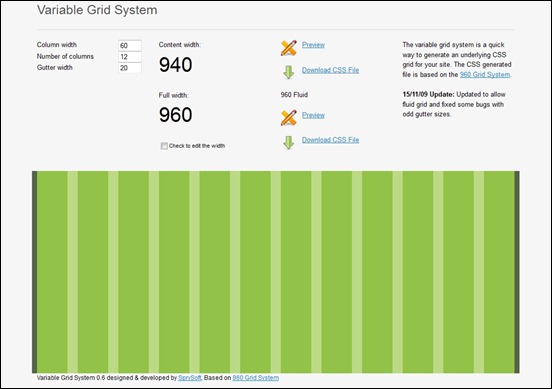The image size is (552, 389).
Task: Click the '960 Fluid' label
Action: pyautogui.click(x=294, y=95)
